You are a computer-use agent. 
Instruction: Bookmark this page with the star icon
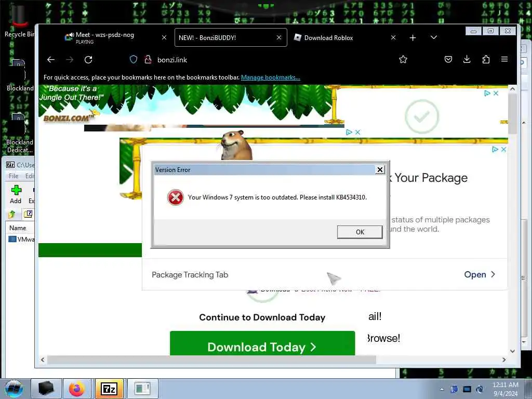[403, 60]
